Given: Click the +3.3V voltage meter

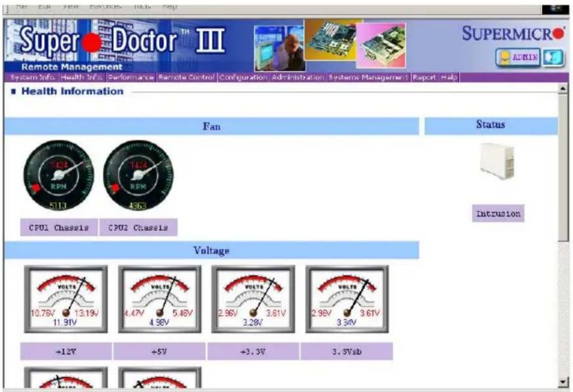Looking at the screenshot, I should [253, 299].
